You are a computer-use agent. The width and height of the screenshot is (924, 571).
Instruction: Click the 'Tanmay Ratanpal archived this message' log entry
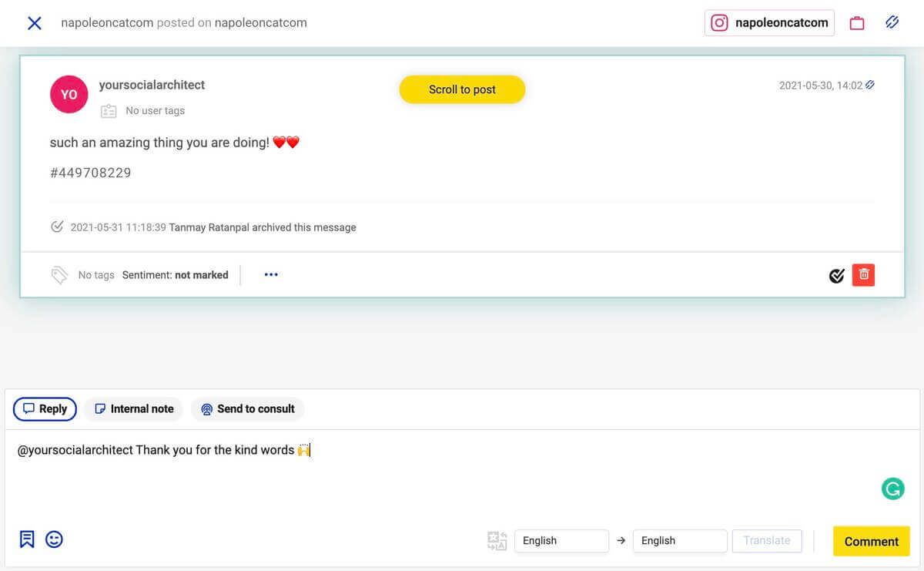263,227
